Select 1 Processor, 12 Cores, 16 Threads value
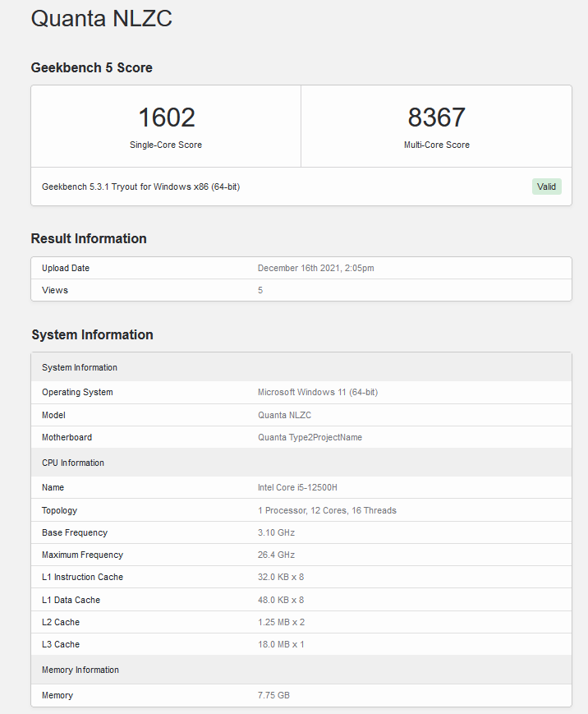The image size is (588, 714). pyautogui.click(x=327, y=510)
